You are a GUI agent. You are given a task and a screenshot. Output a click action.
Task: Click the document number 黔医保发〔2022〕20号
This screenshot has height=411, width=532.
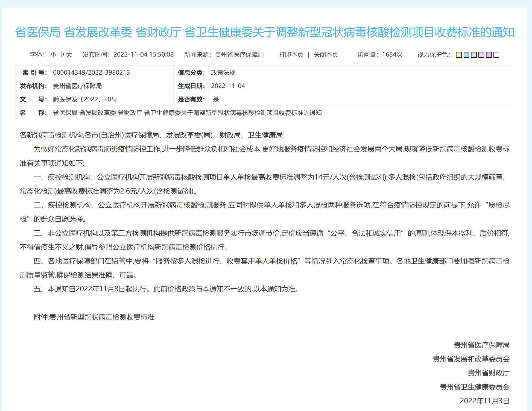pos(85,99)
